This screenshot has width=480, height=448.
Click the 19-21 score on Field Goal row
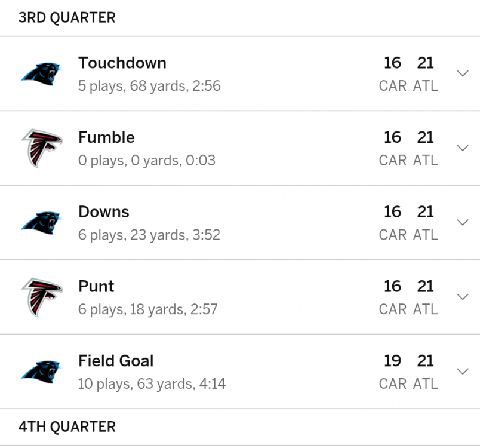(x=408, y=361)
